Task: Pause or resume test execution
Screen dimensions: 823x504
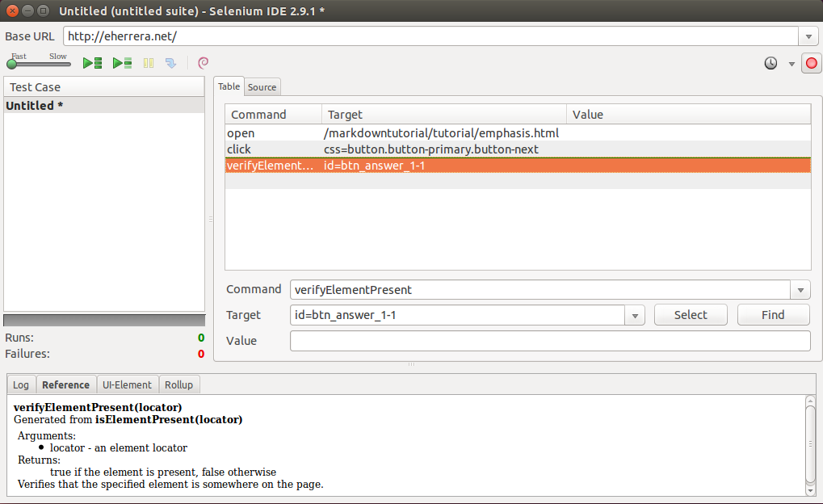Action: coord(149,64)
